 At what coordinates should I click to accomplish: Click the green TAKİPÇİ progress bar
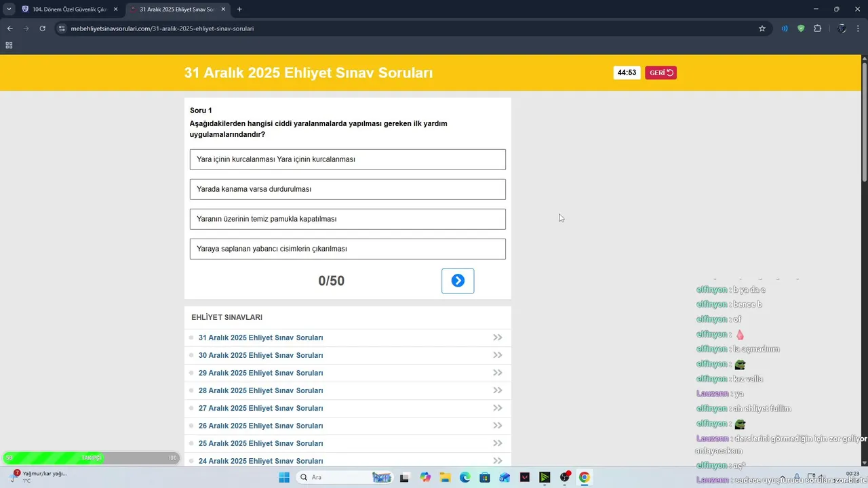click(x=92, y=457)
